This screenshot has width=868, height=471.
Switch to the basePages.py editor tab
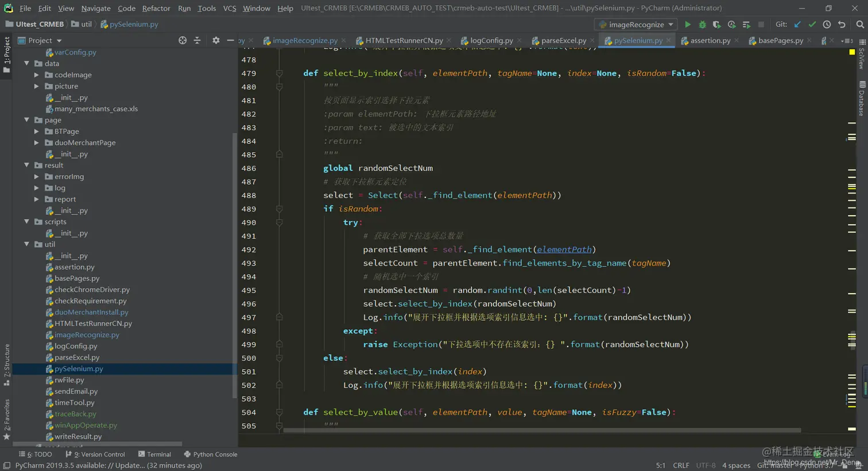coord(780,40)
